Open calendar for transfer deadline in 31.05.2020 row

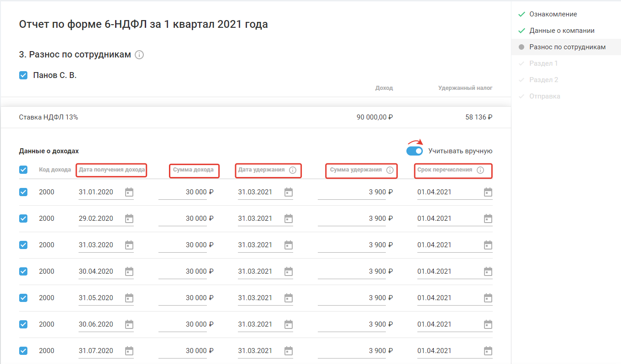click(488, 298)
